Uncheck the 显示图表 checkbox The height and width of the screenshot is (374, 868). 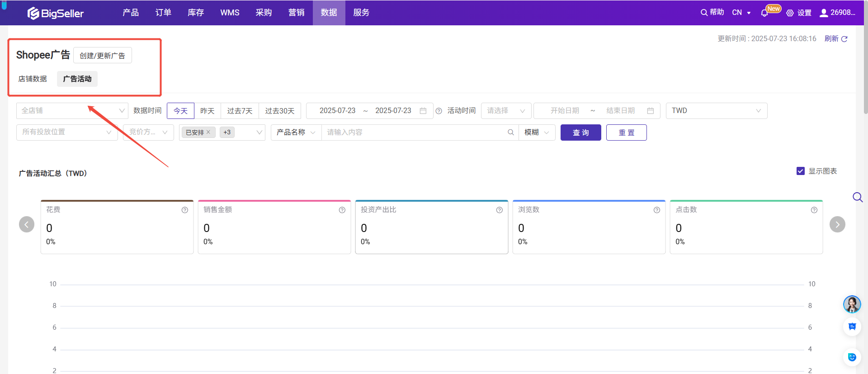click(x=800, y=171)
